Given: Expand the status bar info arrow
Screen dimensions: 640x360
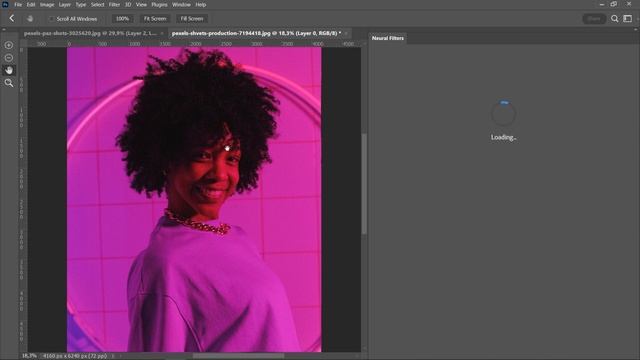Looking at the screenshot, I should 113,356.
